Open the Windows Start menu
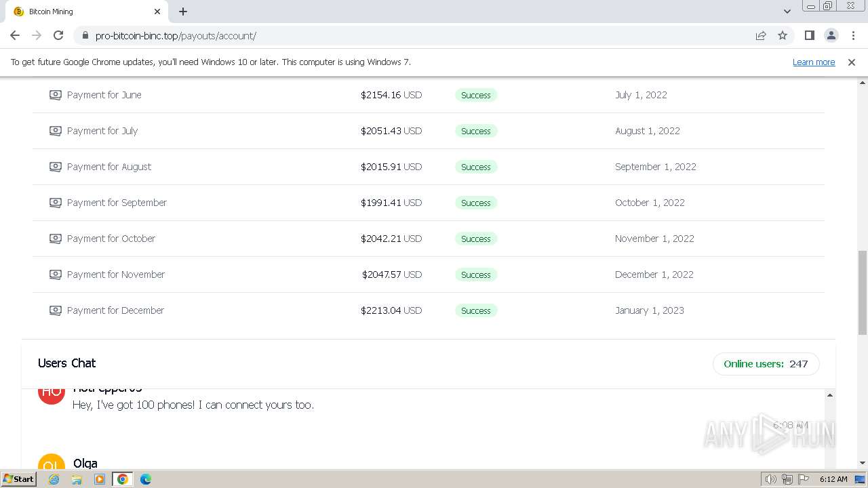The image size is (868, 488). (x=18, y=479)
